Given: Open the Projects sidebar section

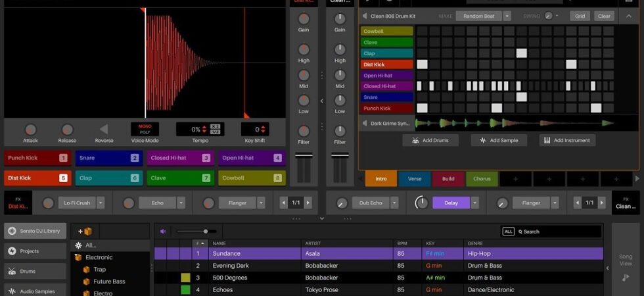Looking at the screenshot, I should tap(35, 251).
